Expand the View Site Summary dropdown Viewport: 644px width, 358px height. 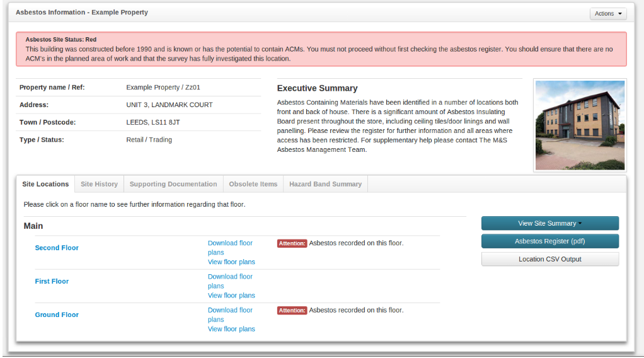tap(549, 223)
